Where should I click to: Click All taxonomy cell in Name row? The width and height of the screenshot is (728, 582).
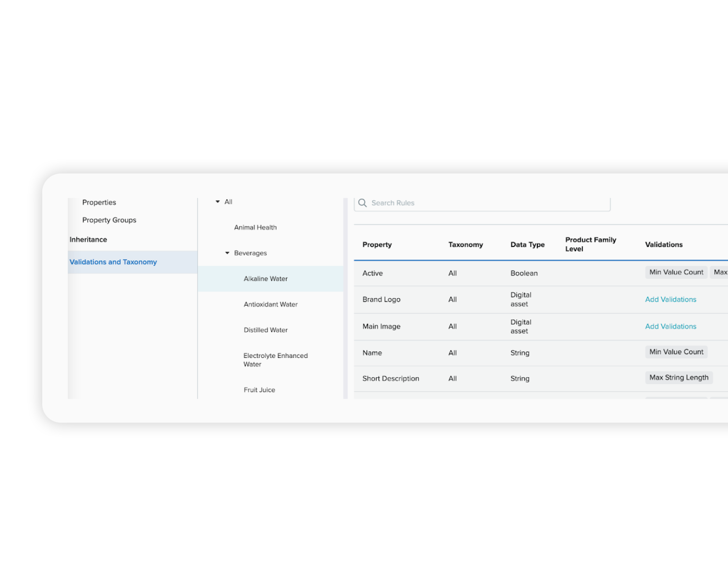[452, 353]
